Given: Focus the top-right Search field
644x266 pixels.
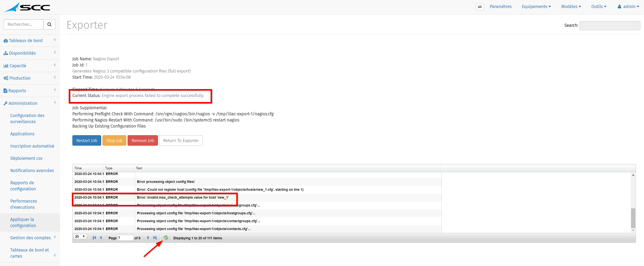Looking at the screenshot, I should pyautogui.click(x=610, y=25).
